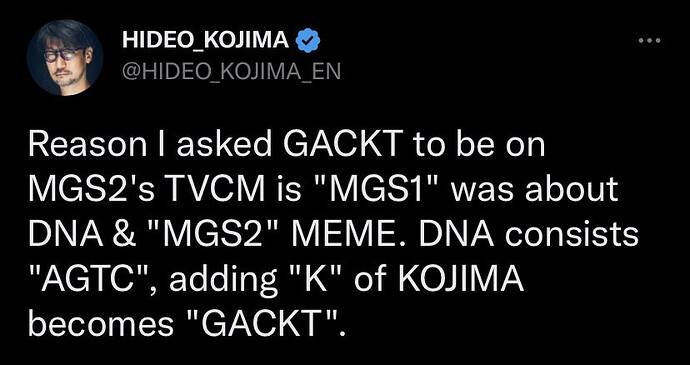Visit the @HIDEO_KOJIMA_EN handle link

pyautogui.click(x=231, y=71)
